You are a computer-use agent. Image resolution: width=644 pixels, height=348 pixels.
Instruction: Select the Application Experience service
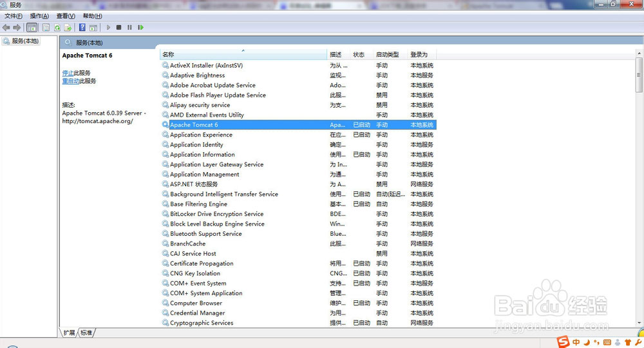pos(298,135)
